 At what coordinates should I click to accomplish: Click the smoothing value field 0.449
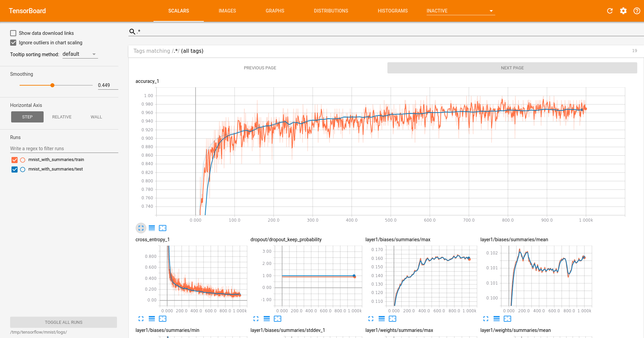(108, 85)
